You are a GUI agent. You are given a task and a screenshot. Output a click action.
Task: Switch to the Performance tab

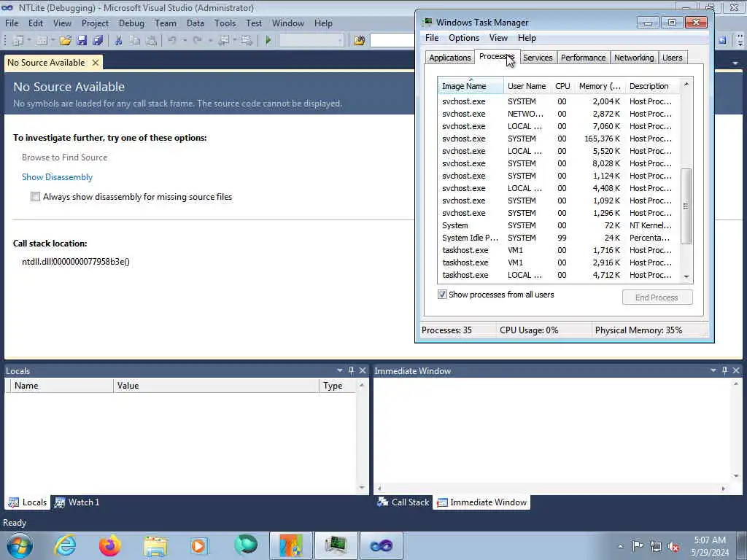(x=583, y=58)
